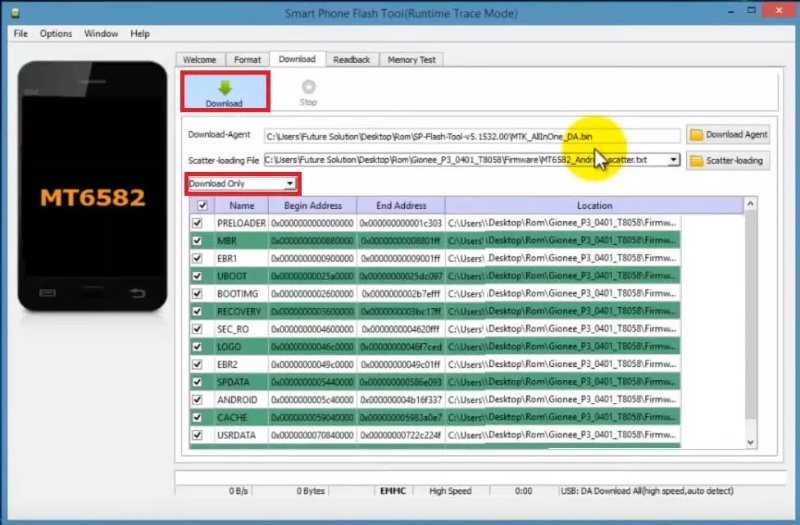Switch to the Memory Test tab
Screen dimensions: 800x525
[411, 60]
